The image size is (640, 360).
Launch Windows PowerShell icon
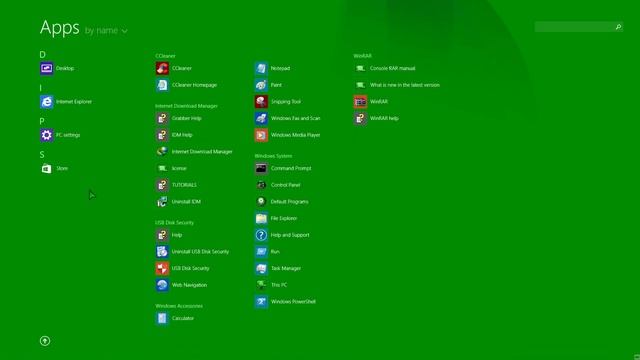(261, 302)
